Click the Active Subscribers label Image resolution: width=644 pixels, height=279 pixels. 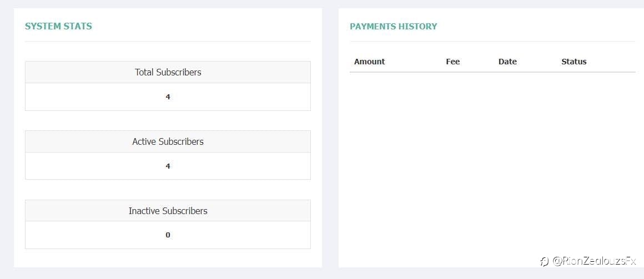(168, 141)
